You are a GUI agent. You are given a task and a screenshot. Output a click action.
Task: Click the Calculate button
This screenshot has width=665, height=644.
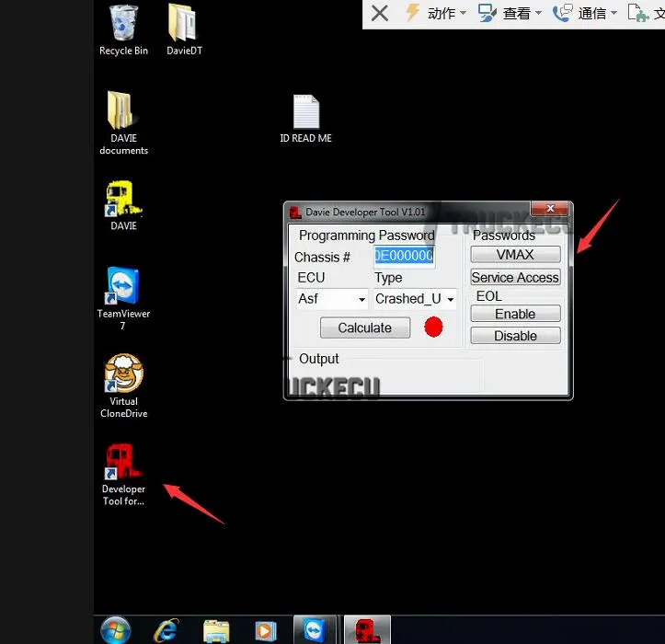coord(365,328)
